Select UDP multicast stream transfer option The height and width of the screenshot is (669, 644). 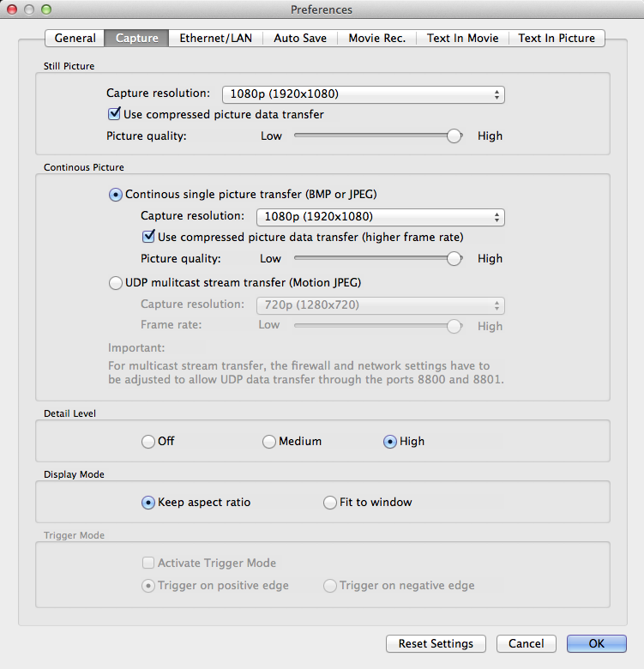[x=116, y=283]
